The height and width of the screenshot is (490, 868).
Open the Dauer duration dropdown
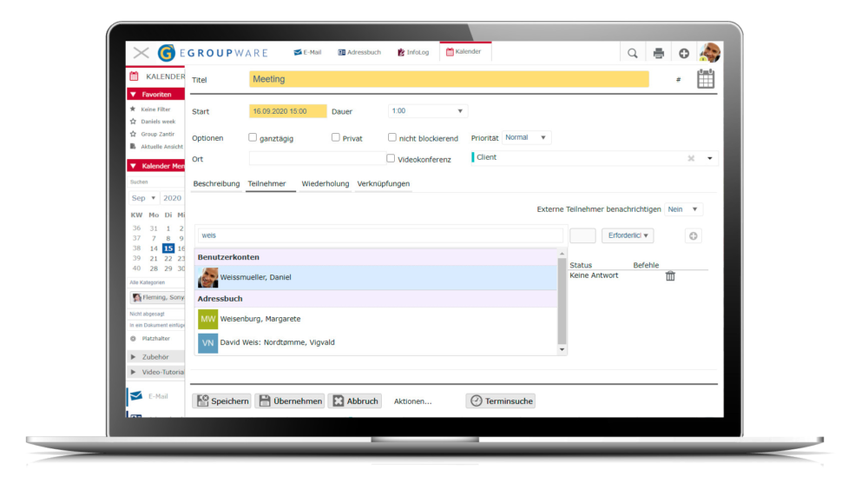(427, 111)
